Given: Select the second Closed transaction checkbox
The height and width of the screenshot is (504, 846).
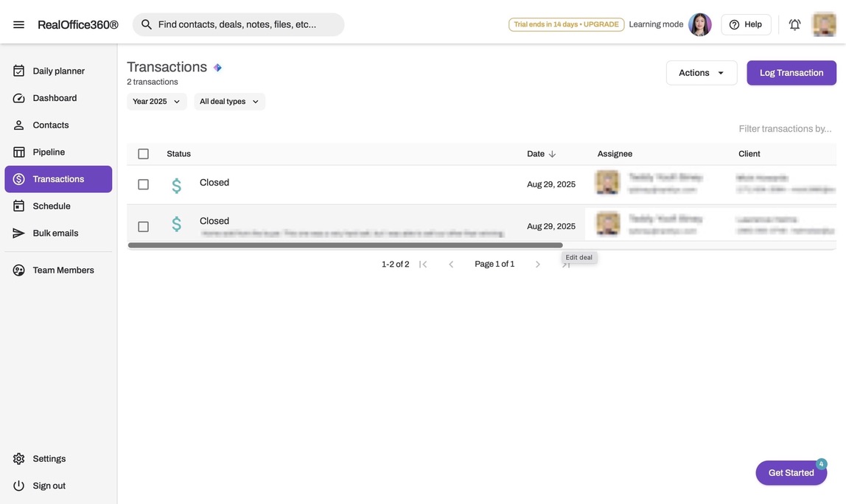Looking at the screenshot, I should 143,226.
